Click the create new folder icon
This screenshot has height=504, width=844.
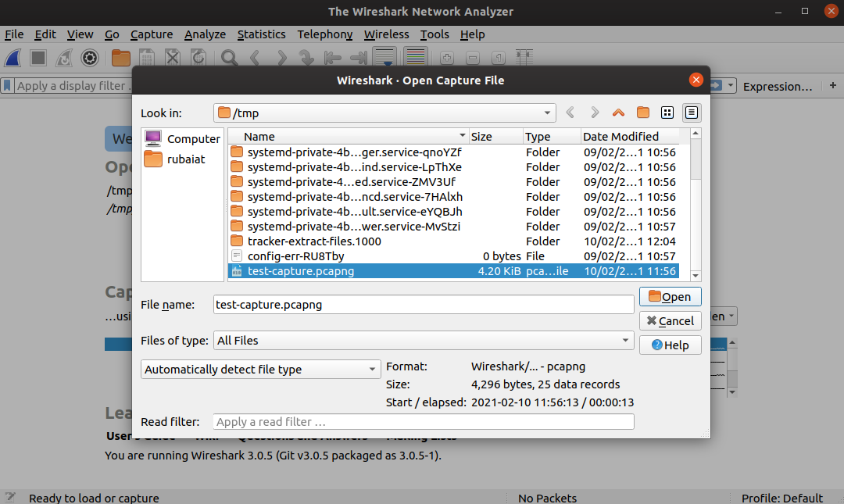coord(642,113)
